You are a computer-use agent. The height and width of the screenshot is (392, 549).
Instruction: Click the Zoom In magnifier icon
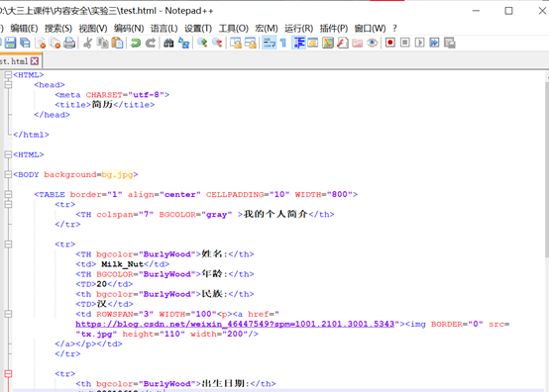pos(202,43)
